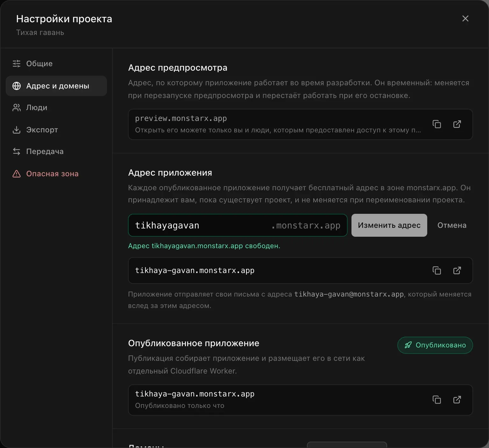Click the Адрес предпросмотра heading
The height and width of the screenshot is (448, 489).
[x=178, y=68]
